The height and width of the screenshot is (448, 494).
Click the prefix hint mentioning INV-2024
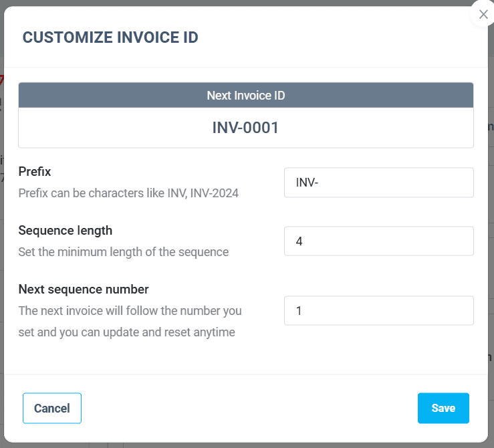[x=128, y=193]
